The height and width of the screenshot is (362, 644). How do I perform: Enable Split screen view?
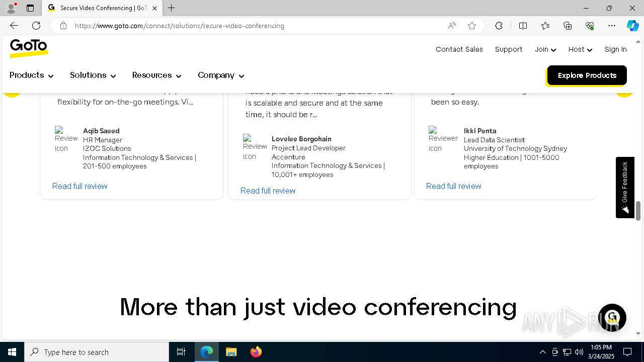(x=523, y=26)
